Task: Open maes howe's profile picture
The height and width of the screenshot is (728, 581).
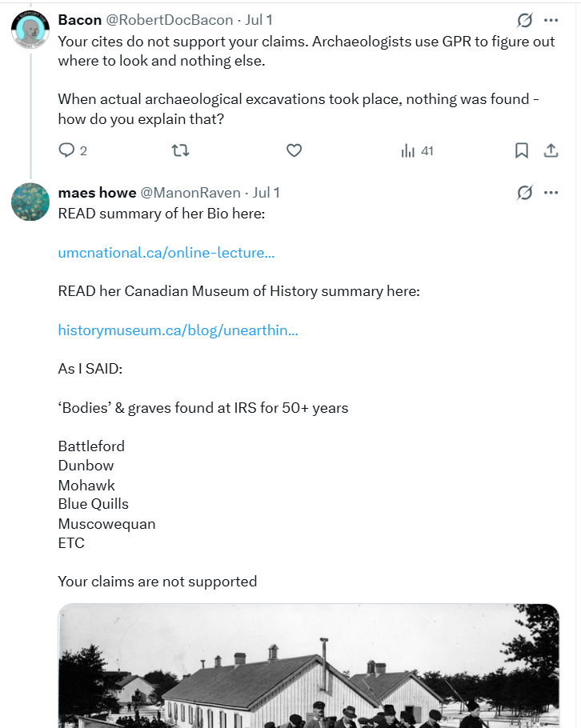Action: tap(30, 202)
